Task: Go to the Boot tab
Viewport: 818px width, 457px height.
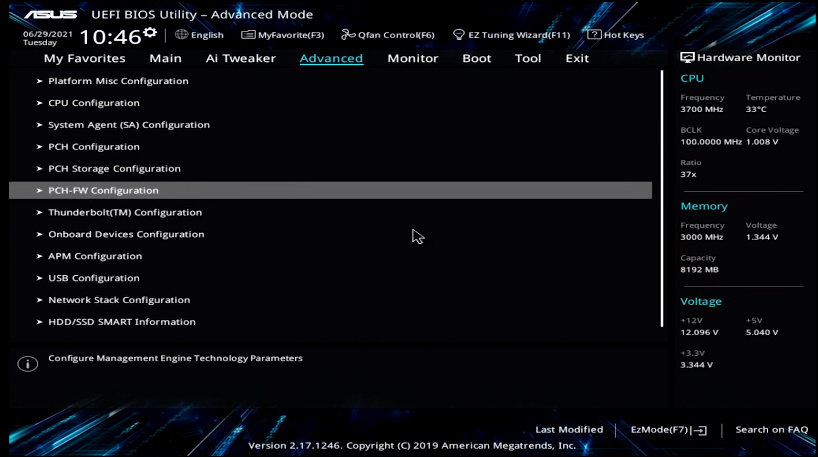Action: point(476,58)
